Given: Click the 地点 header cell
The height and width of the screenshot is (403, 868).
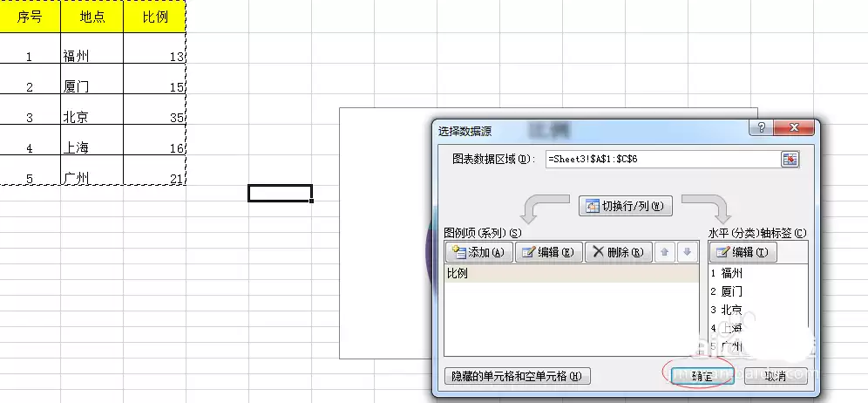Looking at the screenshot, I should (x=92, y=17).
